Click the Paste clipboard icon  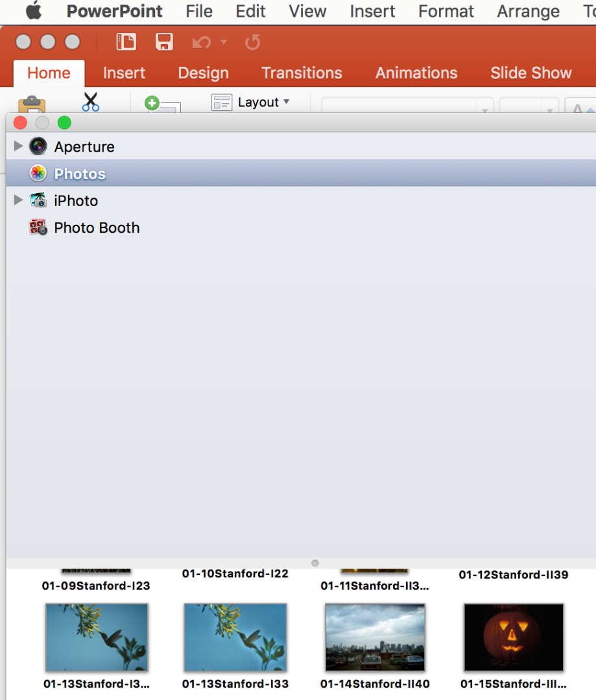(x=32, y=104)
